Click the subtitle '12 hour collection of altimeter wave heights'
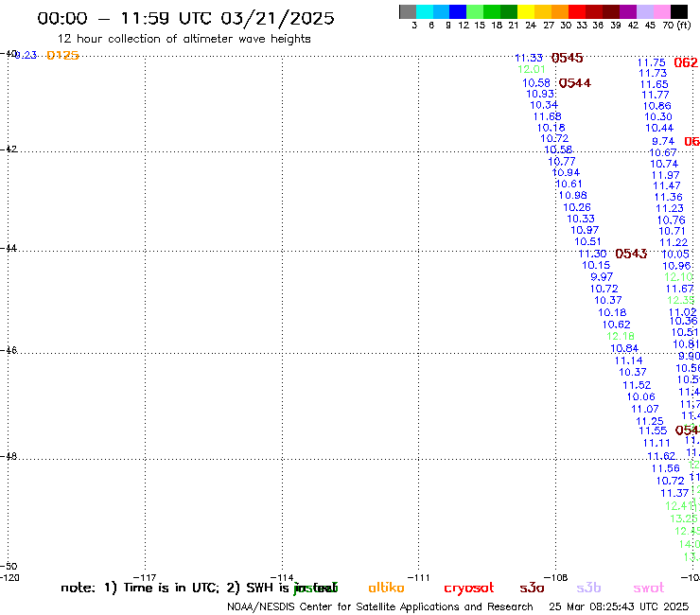This screenshot has height=615, width=700. [x=184, y=39]
